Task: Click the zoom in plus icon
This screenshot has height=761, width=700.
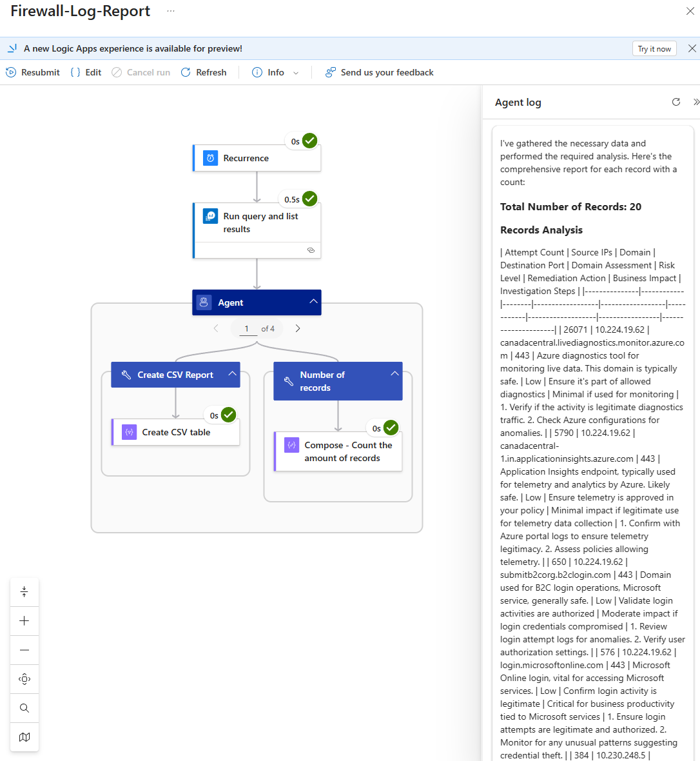Action: (24, 621)
